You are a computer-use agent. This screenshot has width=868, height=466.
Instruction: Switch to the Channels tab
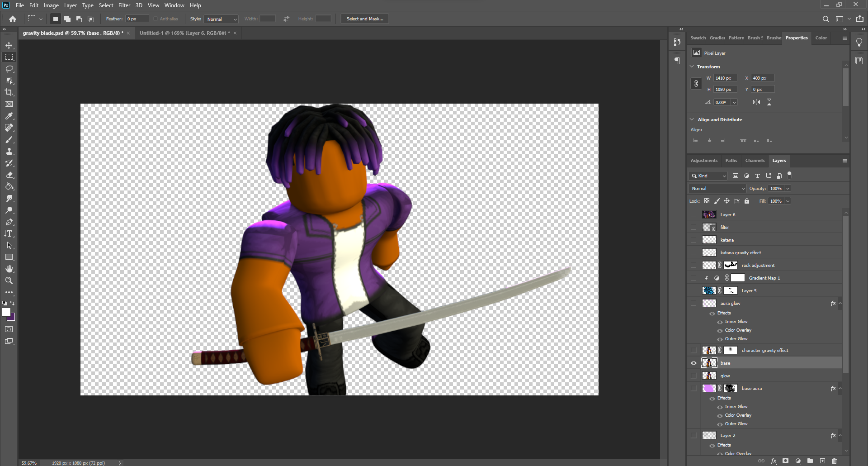(755, 160)
